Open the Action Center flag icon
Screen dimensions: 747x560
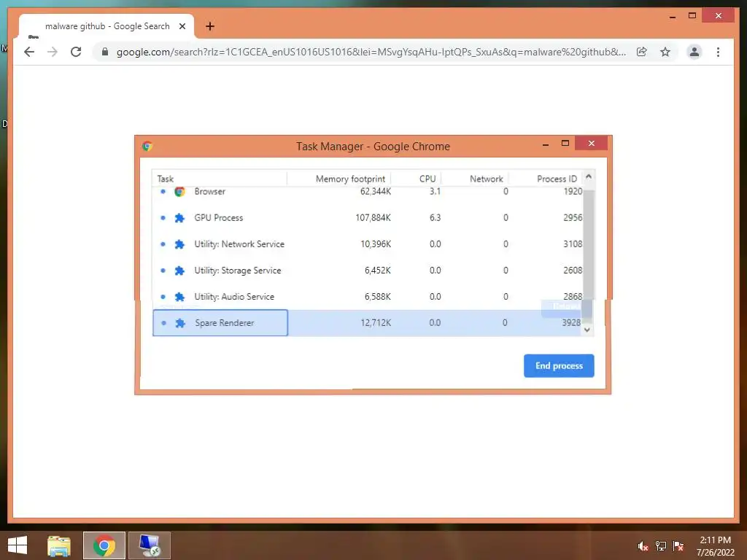678,546
